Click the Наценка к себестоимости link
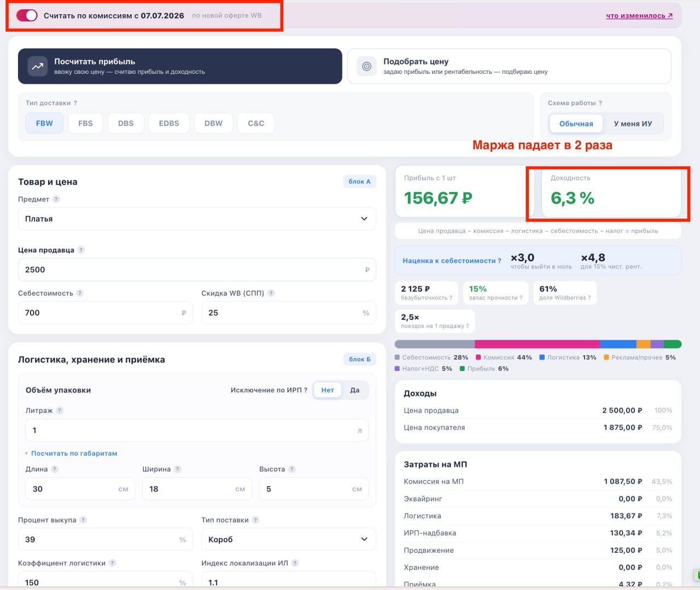700x590 pixels. pyautogui.click(x=452, y=261)
